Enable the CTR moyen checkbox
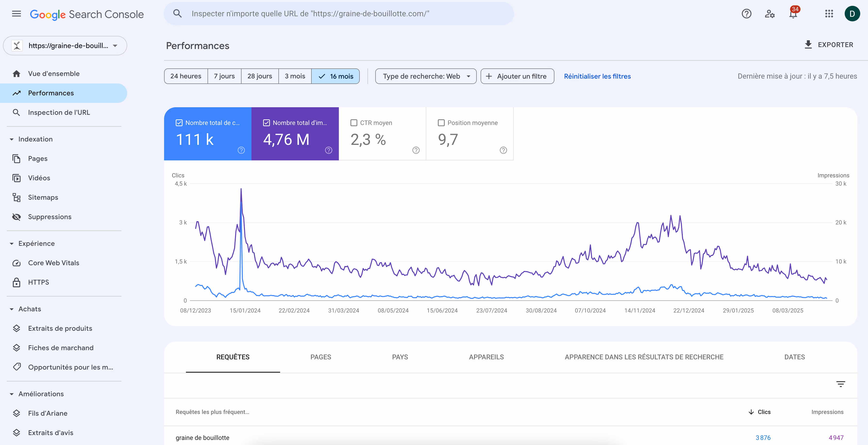 354,123
